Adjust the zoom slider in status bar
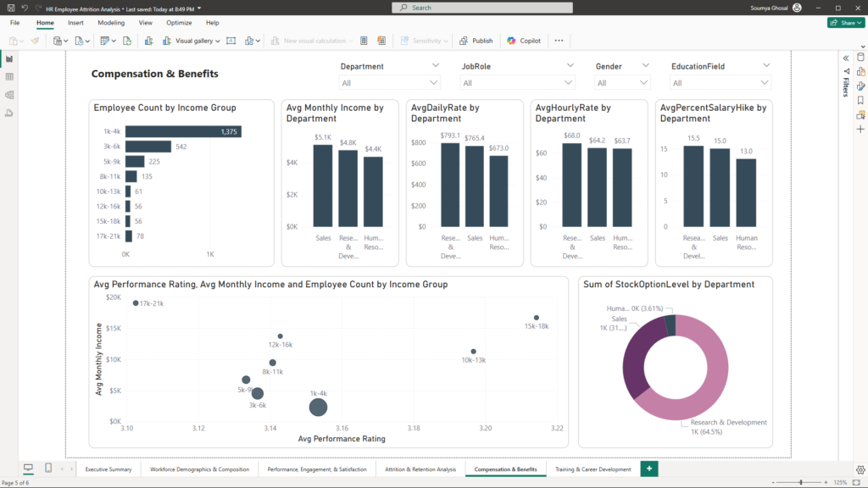868x488 pixels. (800, 481)
